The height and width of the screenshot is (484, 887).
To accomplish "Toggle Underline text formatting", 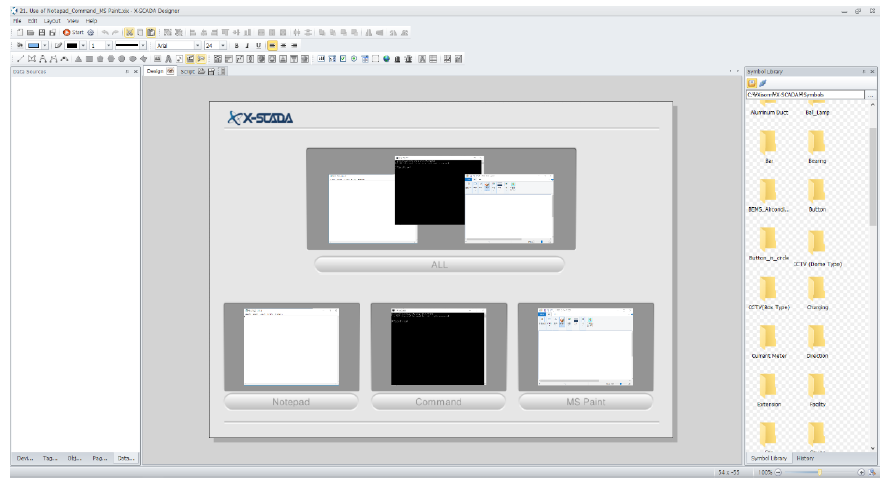I will [259, 46].
